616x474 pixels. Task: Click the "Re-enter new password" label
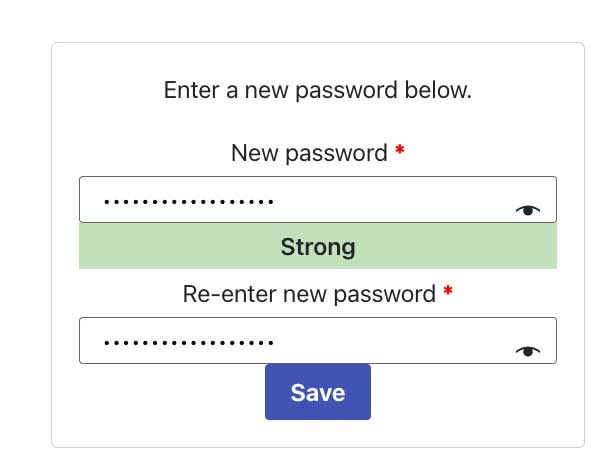(x=309, y=294)
